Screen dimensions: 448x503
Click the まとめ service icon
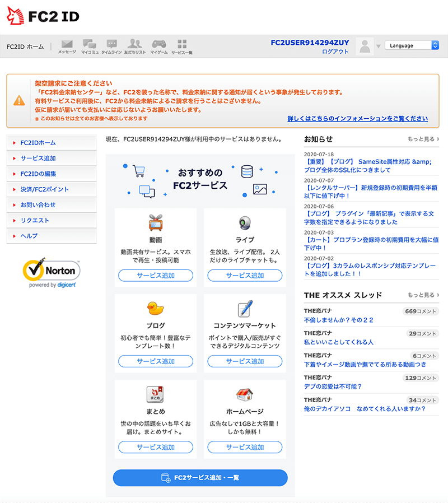155,394
